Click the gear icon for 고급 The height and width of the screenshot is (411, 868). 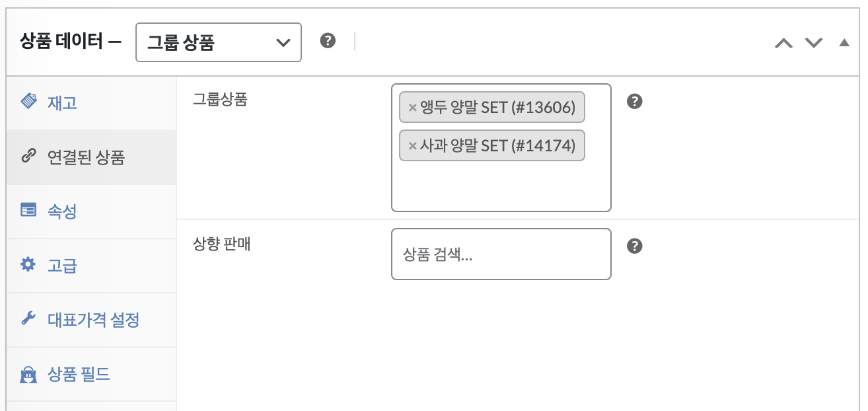coord(28,265)
